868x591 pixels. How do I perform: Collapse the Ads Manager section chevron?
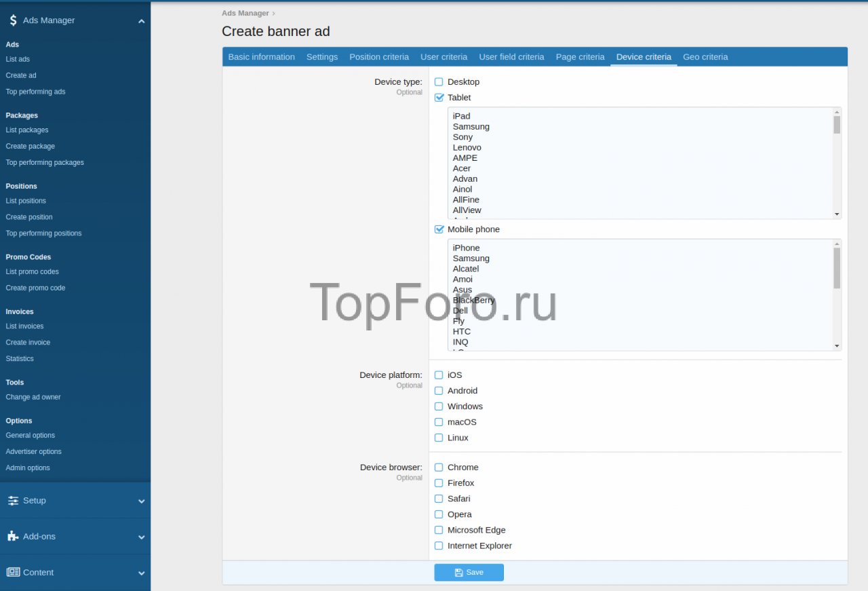pos(142,21)
